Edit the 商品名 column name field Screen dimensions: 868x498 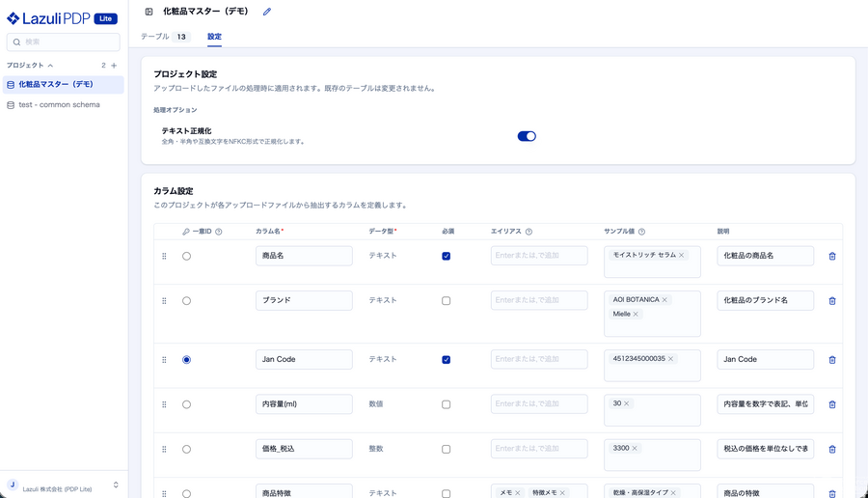[304, 256]
